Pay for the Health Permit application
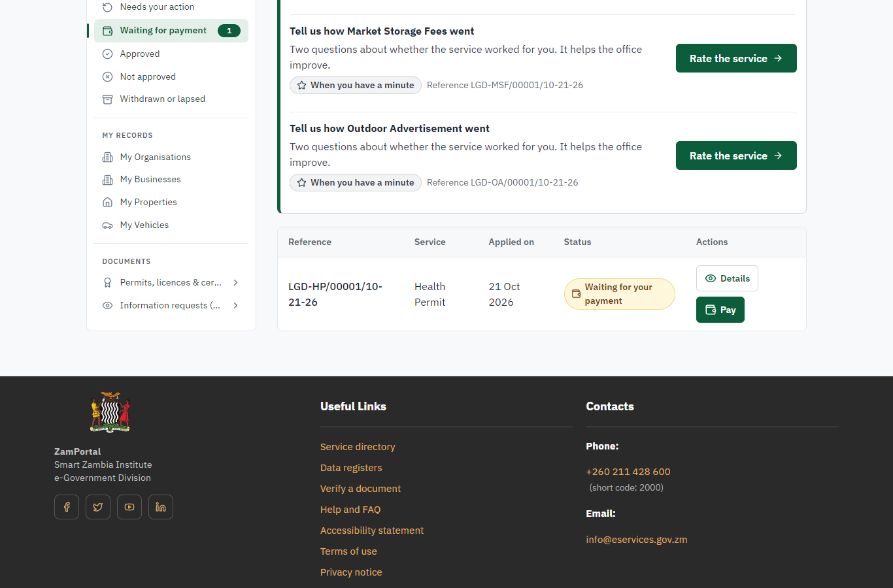The width and height of the screenshot is (893, 588). tap(720, 310)
